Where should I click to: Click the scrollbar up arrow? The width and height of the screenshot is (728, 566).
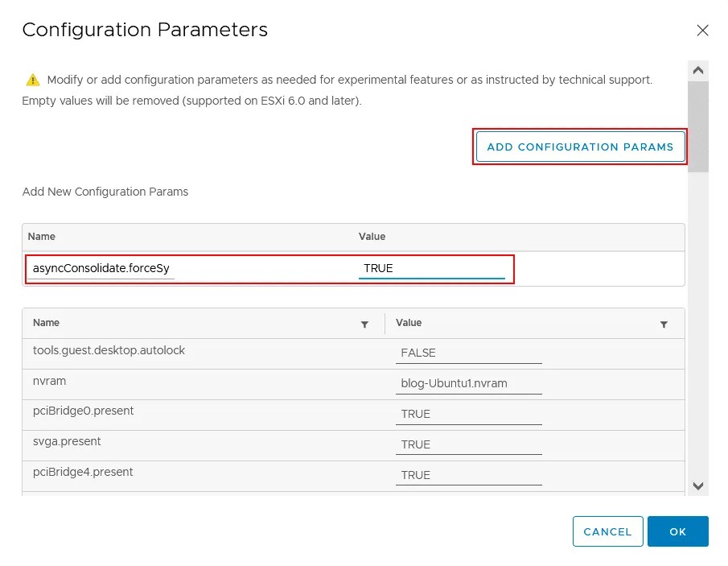[698, 69]
